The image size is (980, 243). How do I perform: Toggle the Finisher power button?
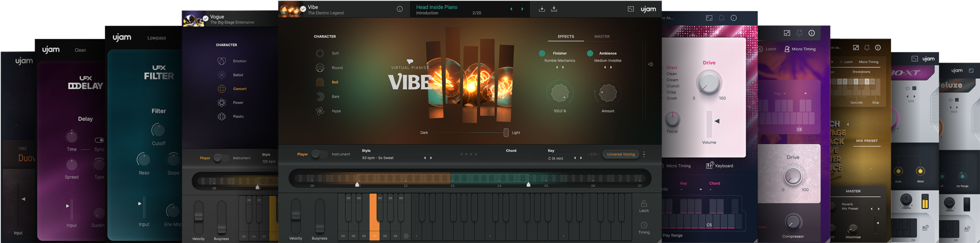pyautogui.click(x=542, y=53)
